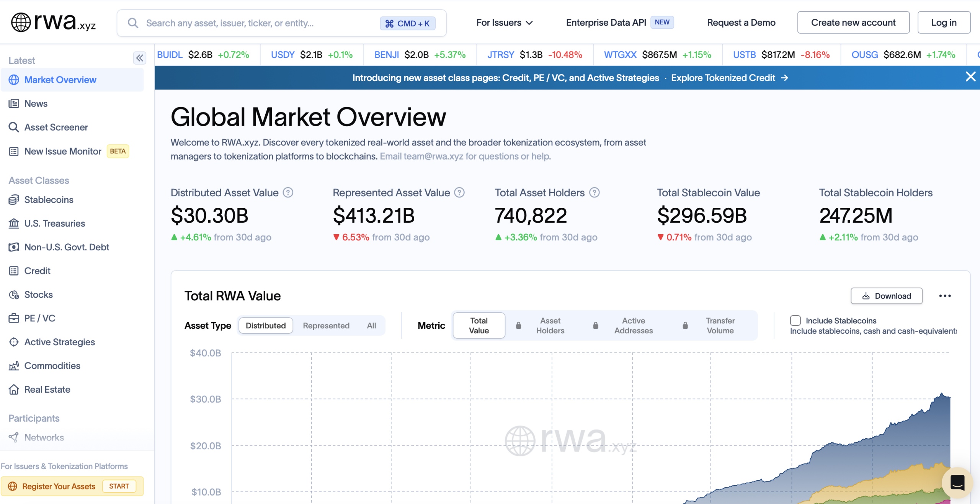The image size is (980, 504).
Task: Select the Commodities sidebar icon
Action: point(14,365)
